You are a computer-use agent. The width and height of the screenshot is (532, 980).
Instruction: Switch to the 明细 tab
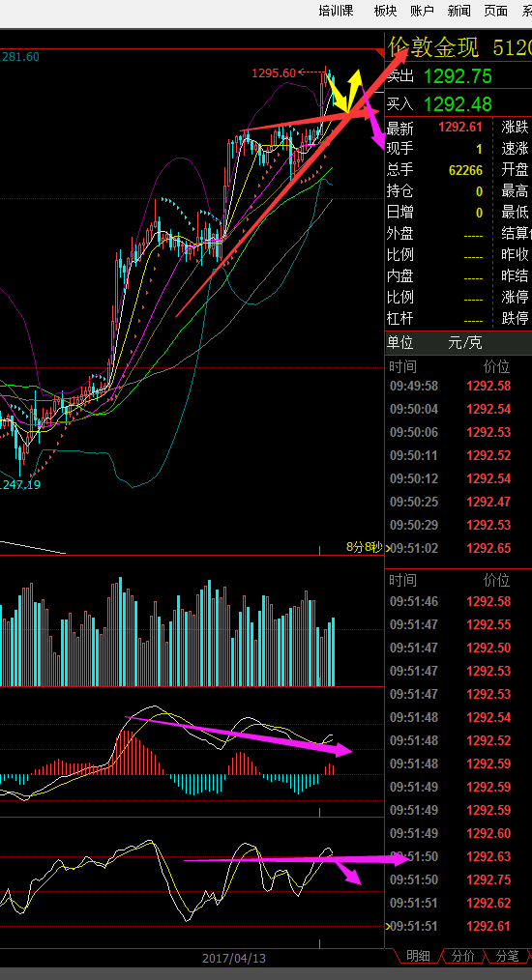(418, 956)
